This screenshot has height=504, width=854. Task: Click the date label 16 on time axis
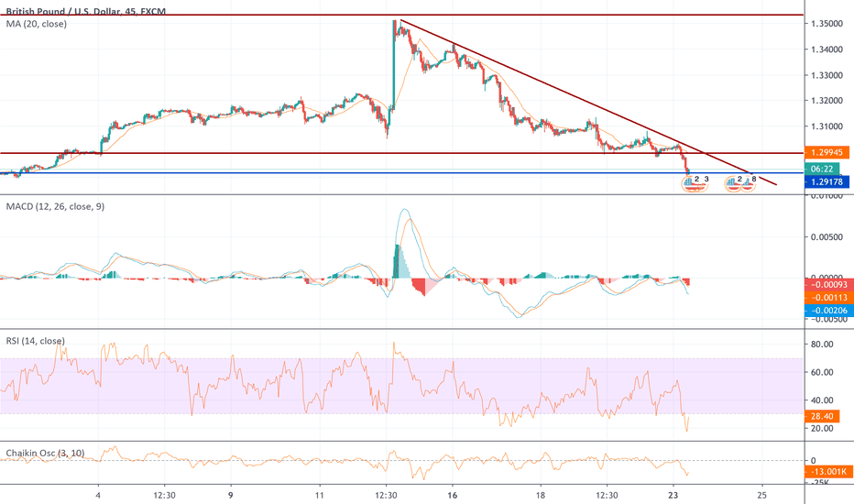coord(453,491)
